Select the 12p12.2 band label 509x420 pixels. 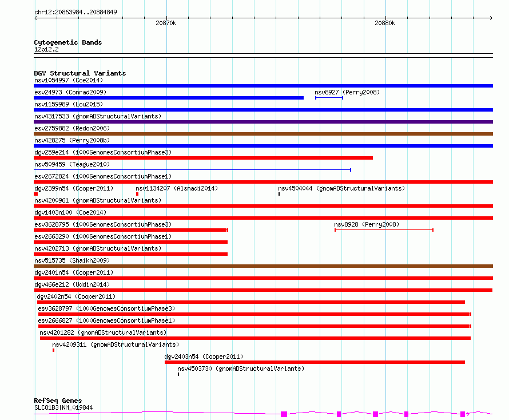pyautogui.click(x=46, y=49)
